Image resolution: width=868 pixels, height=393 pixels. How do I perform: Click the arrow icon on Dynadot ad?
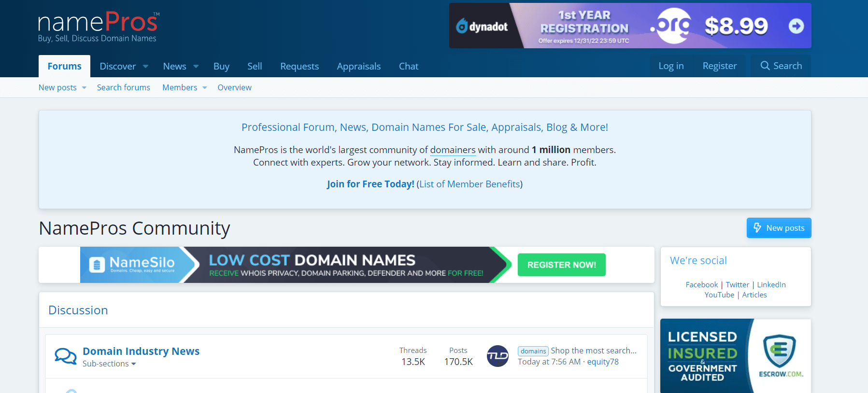[x=796, y=26]
